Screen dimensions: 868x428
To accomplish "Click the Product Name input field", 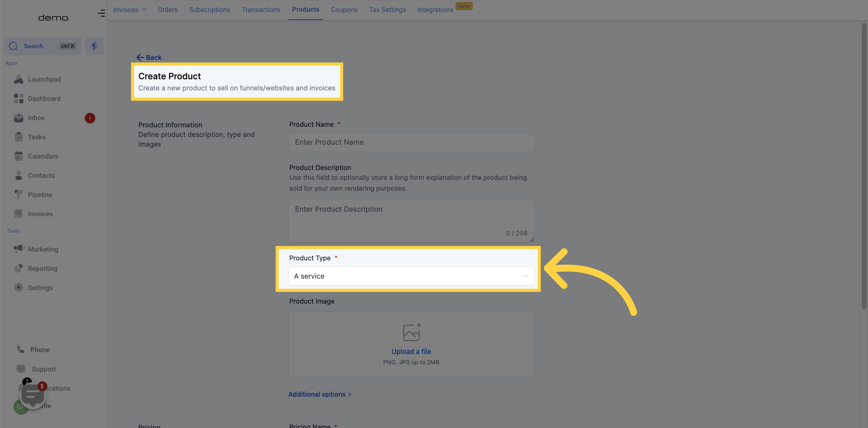I will click(x=411, y=142).
